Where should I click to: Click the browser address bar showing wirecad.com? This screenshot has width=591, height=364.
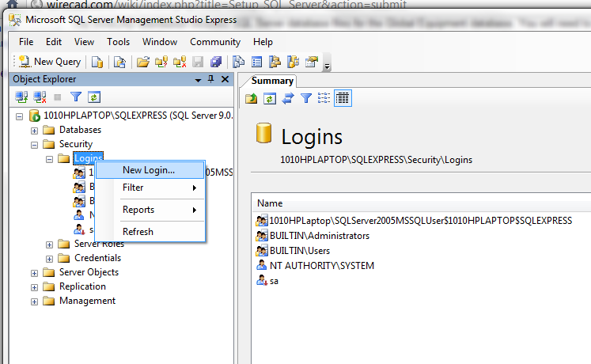226,4
